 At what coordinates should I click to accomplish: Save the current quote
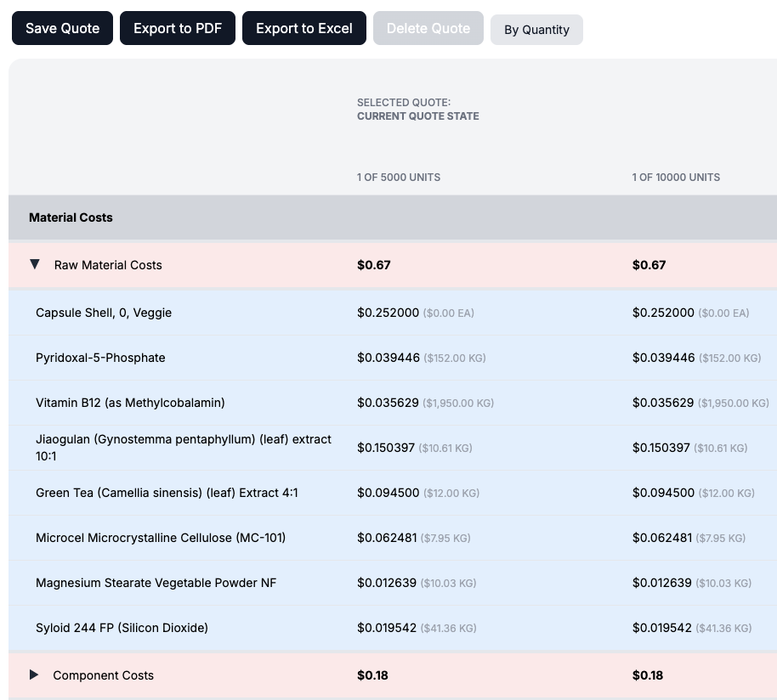point(62,28)
